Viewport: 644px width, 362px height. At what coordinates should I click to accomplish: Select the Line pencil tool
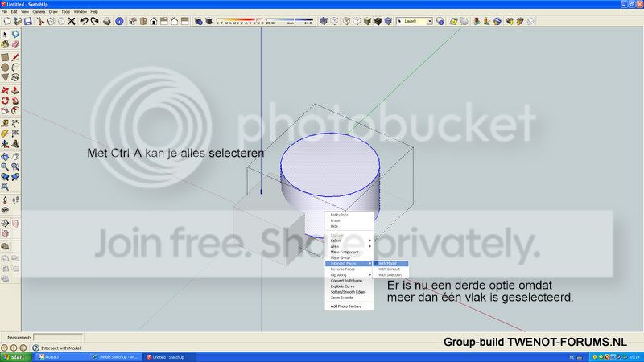tap(15, 57)
